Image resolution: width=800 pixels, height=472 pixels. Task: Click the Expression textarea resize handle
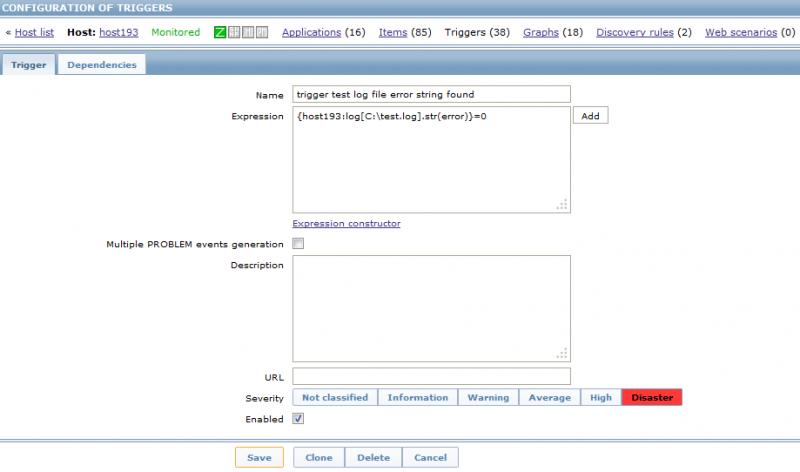pos(562,205)
